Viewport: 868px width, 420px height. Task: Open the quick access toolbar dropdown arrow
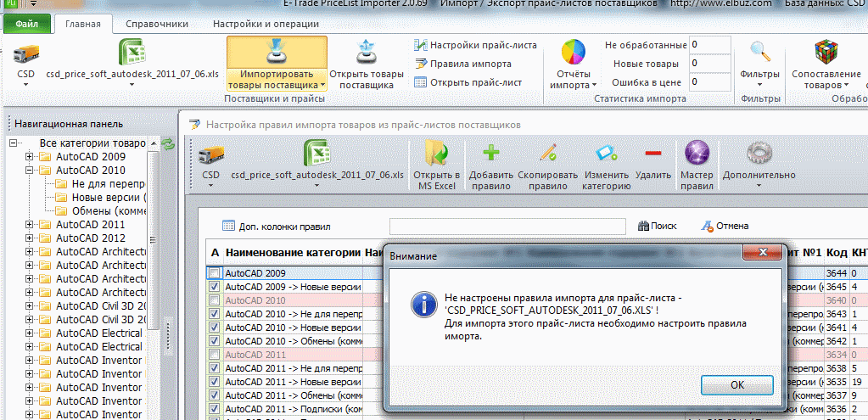[34, 3]
